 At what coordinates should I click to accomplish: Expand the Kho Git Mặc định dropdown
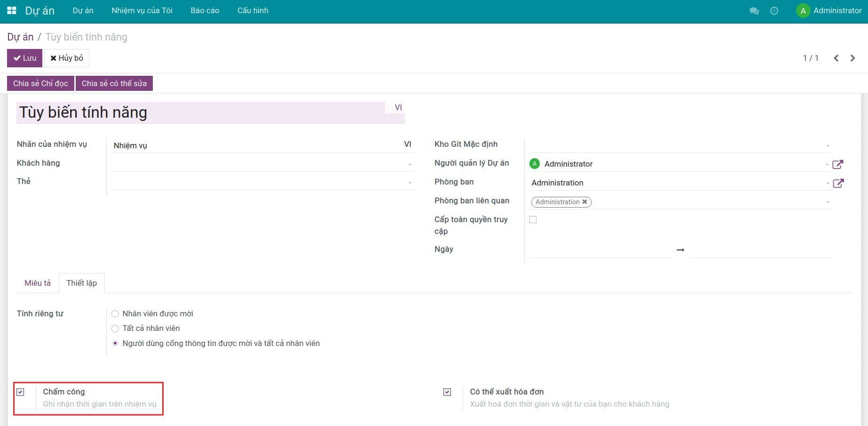click(x=828, y=145)
